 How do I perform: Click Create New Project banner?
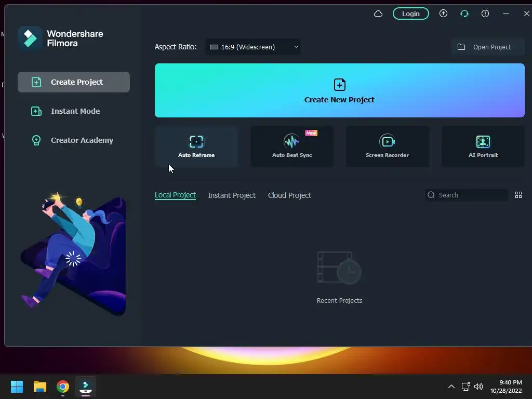tap(340, 90)
